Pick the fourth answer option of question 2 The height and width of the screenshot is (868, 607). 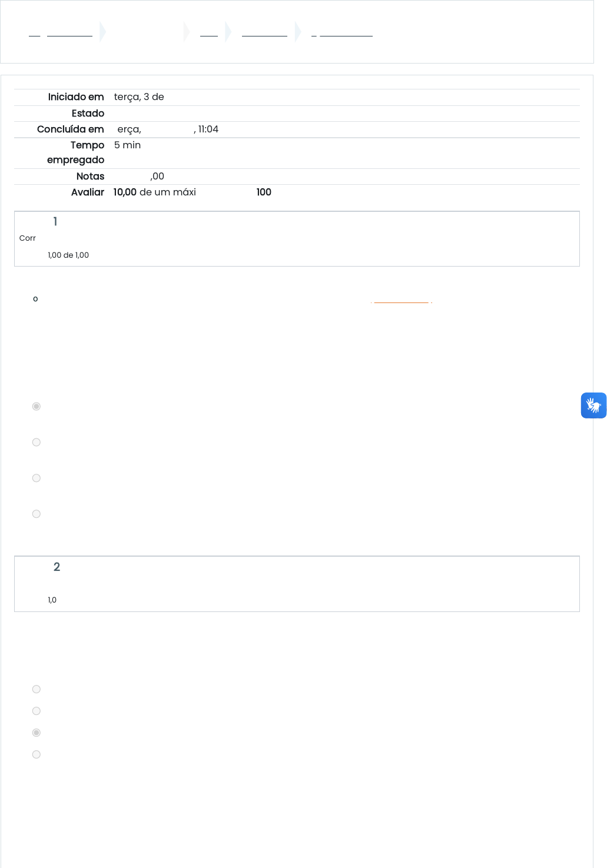[x=37, y=755]
